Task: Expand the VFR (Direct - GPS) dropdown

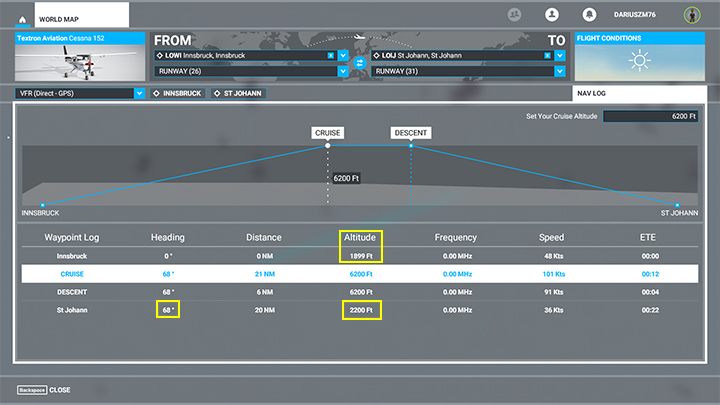Action: pyautogui.click(x=139, y=93)
